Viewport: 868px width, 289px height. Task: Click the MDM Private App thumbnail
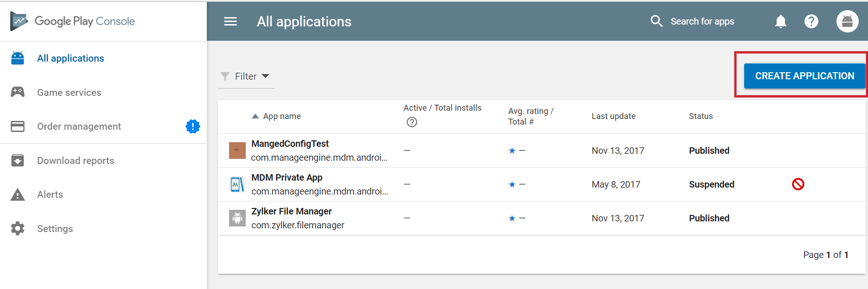237,184
